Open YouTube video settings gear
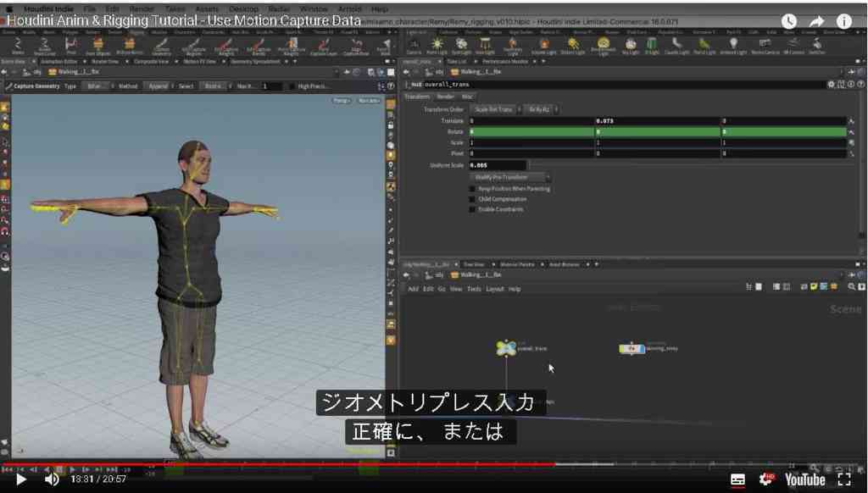868x493 pixels. tap(766, 479)
